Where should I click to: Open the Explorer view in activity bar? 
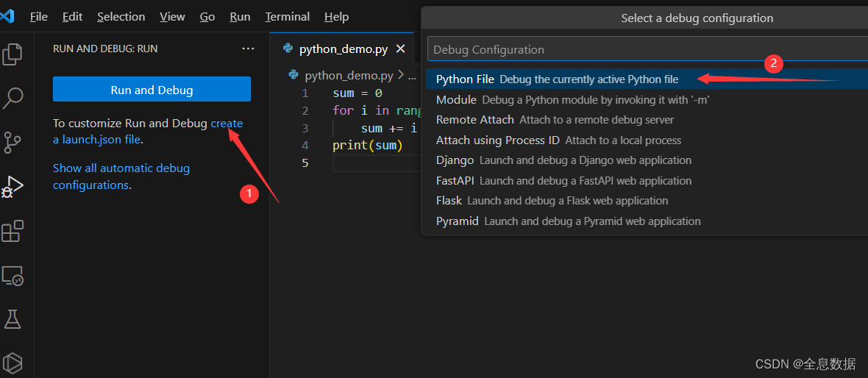13,54
